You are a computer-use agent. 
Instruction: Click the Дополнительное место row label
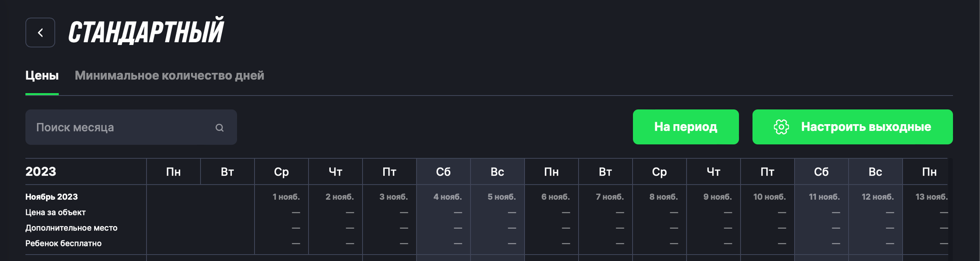[x=72, y=228]
